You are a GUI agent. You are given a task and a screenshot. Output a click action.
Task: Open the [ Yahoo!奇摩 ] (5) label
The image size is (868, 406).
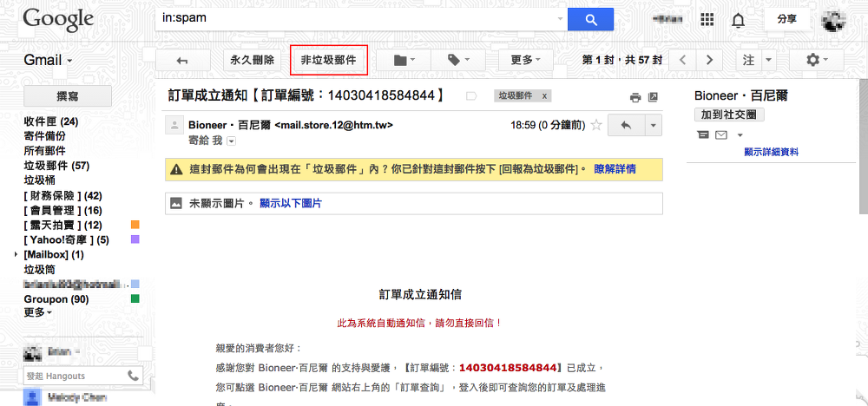click(67, 240)
